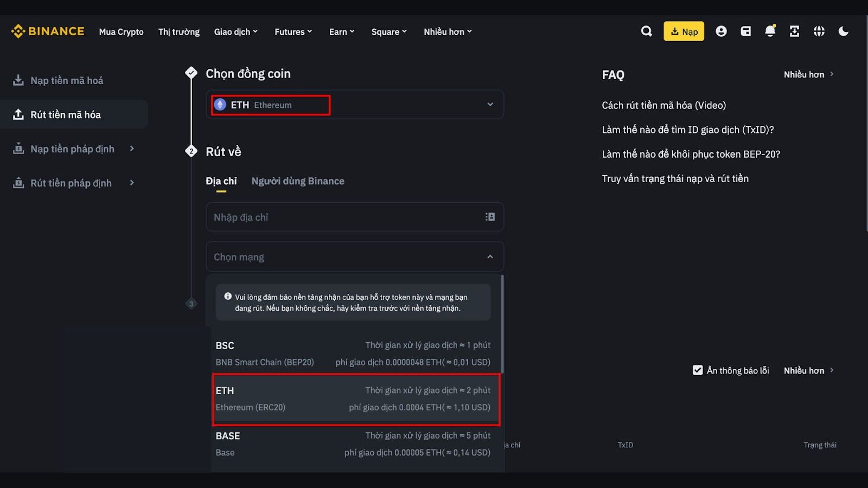Expand the Nhiều hơn header menu
Viewport: 868px width, 488px height.
tap(448, 31)
